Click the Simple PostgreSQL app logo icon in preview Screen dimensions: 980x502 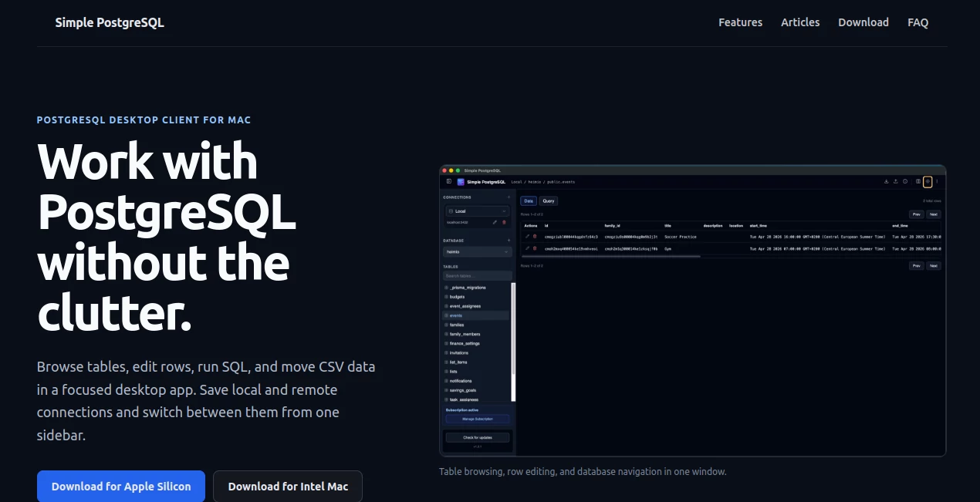click(461, 182)
